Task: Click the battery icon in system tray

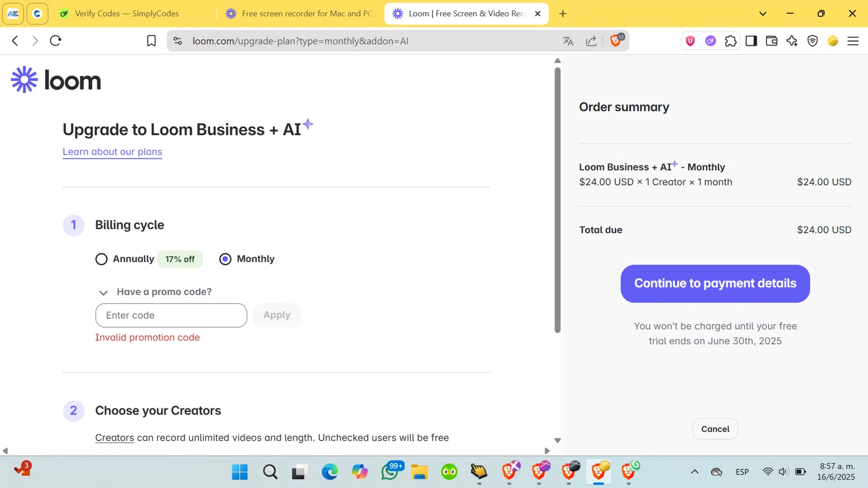Action: (801, 472)
